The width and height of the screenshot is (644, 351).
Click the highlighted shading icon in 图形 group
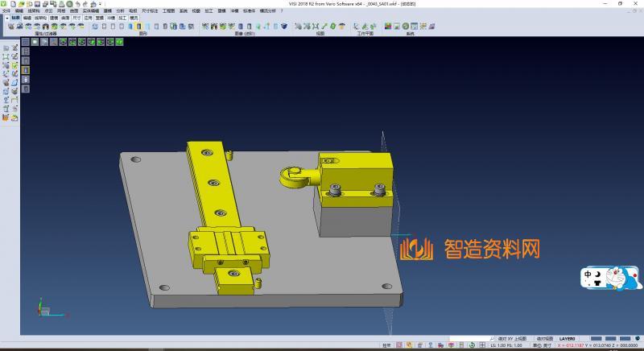point(139,27)
